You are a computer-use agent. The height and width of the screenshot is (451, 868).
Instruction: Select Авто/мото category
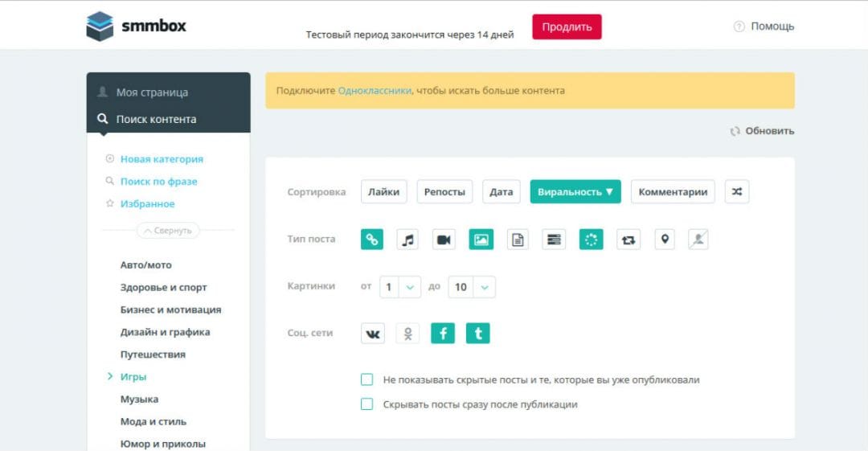click(x=146, y=264)
